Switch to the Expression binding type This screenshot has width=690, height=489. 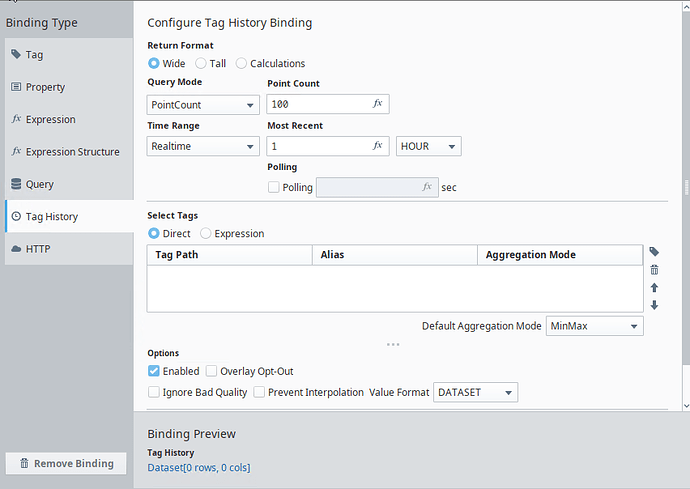pyautogui.click(x=50, y=120)
